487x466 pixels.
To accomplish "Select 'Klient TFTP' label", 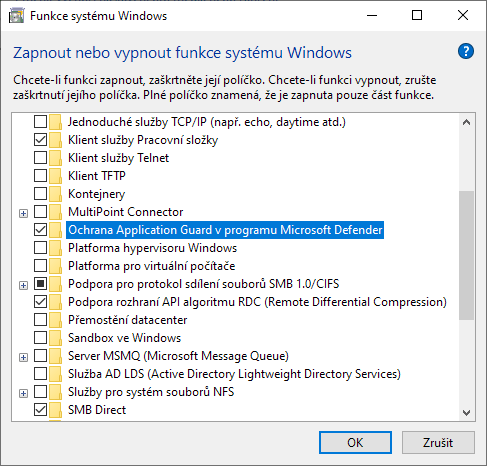I will coord(97,176).
